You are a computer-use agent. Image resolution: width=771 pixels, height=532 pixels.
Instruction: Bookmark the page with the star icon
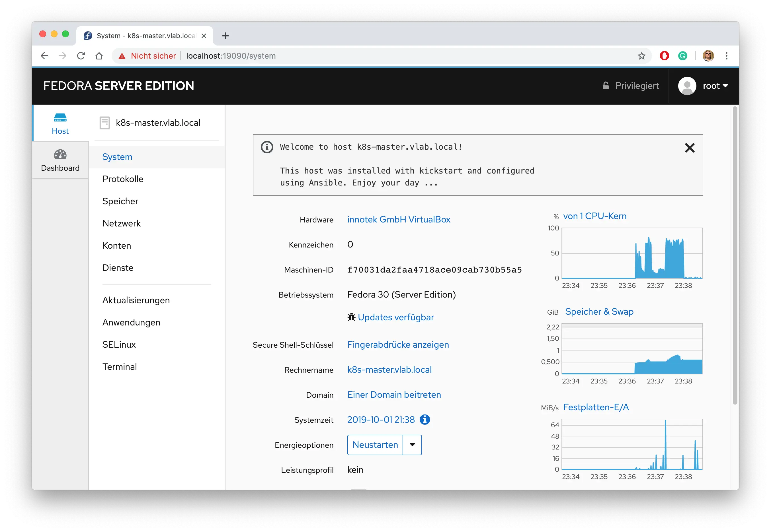tap(641, 56)
